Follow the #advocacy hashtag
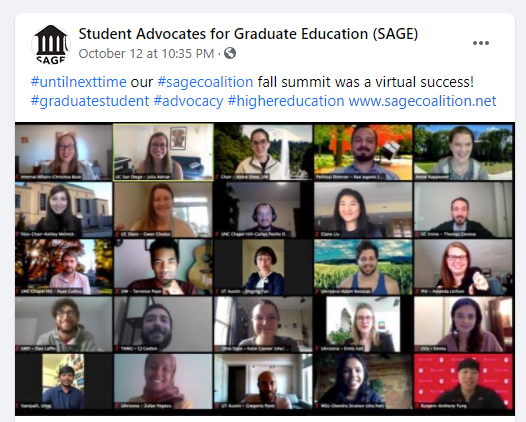This screenshot has height=422, width=526. [189, 101]
